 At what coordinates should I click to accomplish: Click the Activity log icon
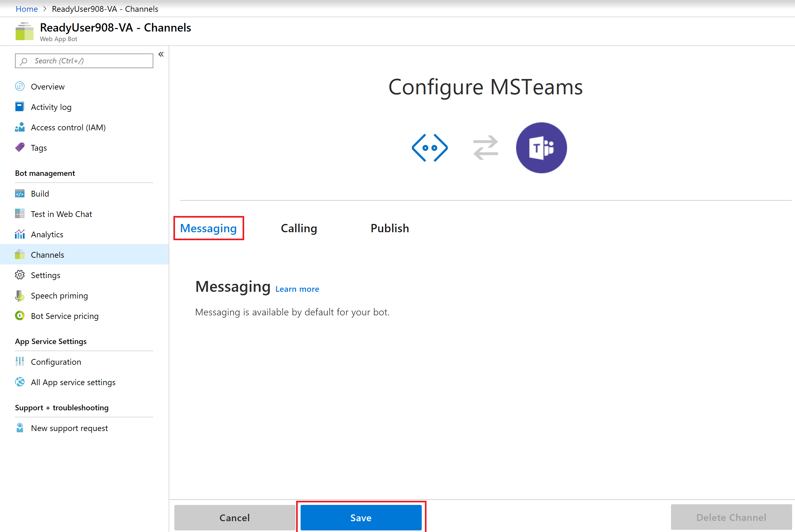pos(20,107)
